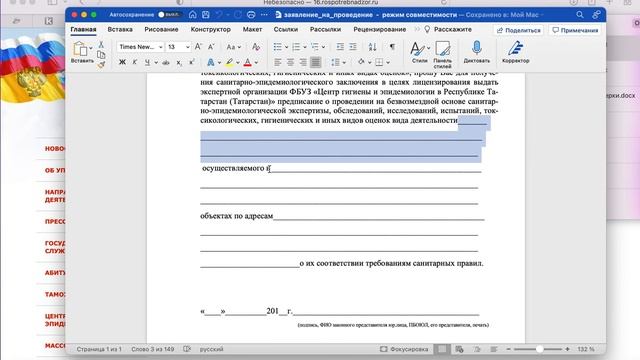Open numbered list dropdown arrow
Viewport: 640px width, 360px height.
pos(305,47)
